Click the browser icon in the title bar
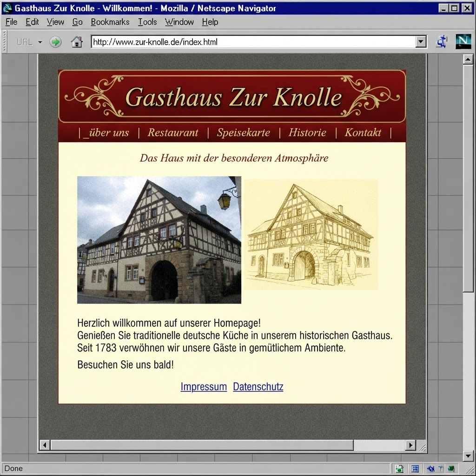This screenshot has height=476, width=476. (x=7, y=8)
